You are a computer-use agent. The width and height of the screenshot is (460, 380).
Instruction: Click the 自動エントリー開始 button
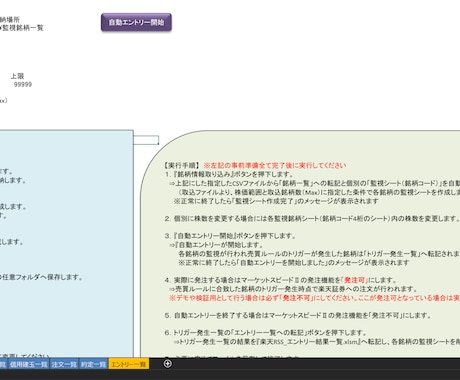click(x=136, y=22)
